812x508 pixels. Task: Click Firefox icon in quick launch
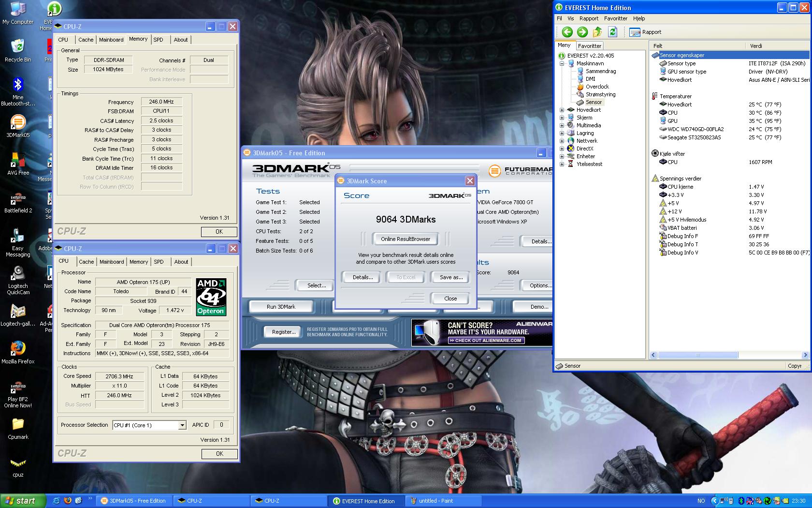pos(67,501)
